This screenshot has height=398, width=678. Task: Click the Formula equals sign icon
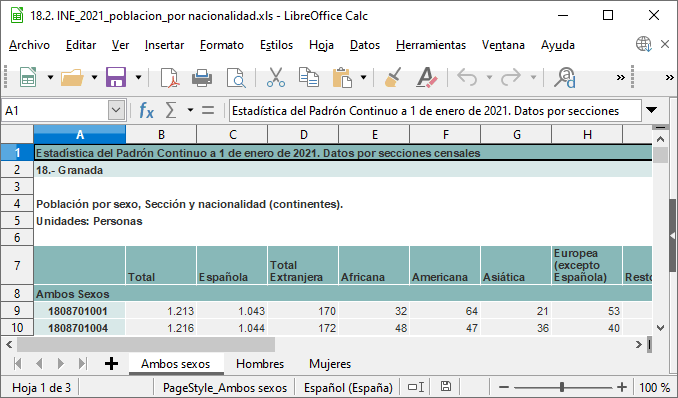[x=208, y=111]
